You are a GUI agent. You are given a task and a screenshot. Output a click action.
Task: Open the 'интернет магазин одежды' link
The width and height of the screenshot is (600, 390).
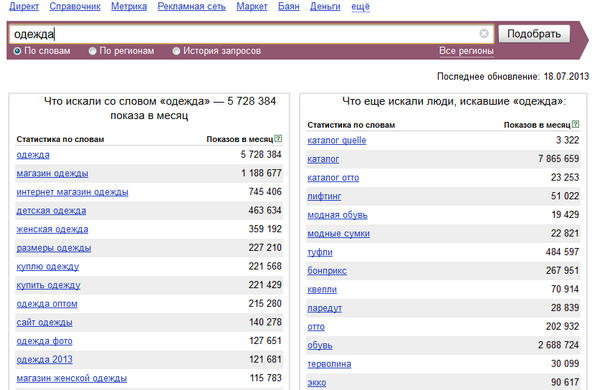coord(72,192)
